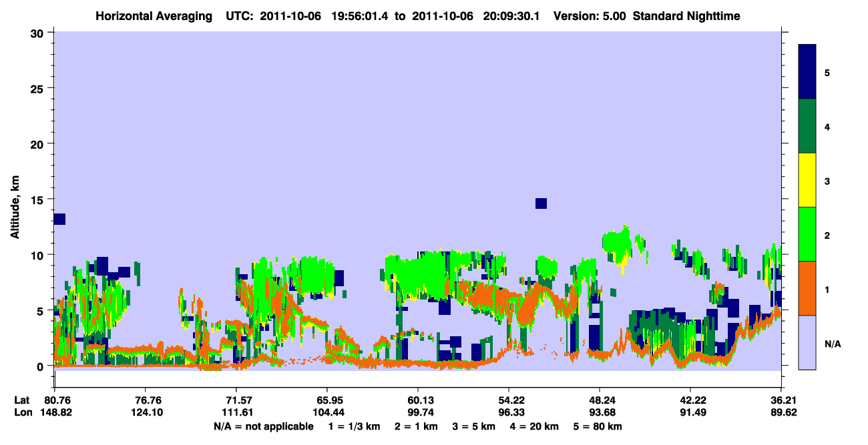
Task: Click the 20 altitude tick label
Action: click(x=39, y=143)
